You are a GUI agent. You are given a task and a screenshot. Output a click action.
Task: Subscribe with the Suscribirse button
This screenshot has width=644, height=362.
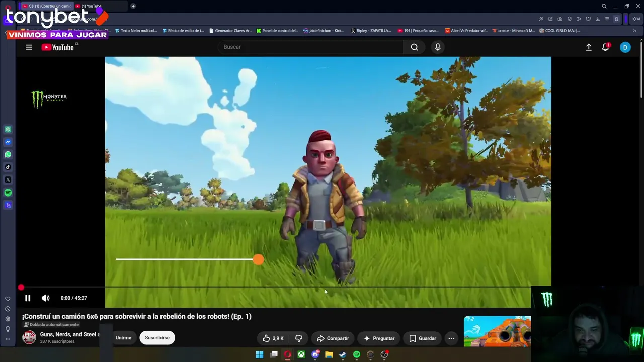157,338
